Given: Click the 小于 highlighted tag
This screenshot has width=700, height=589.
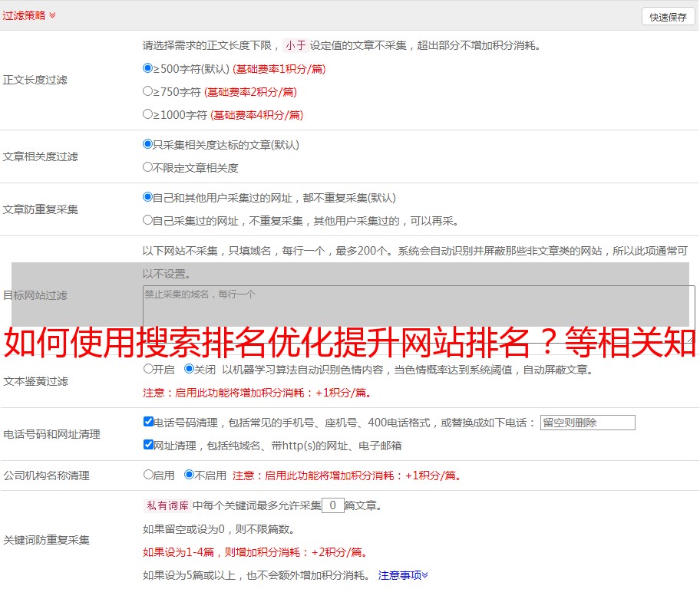Looking at the screenshot, I should [x=296, y=45].
